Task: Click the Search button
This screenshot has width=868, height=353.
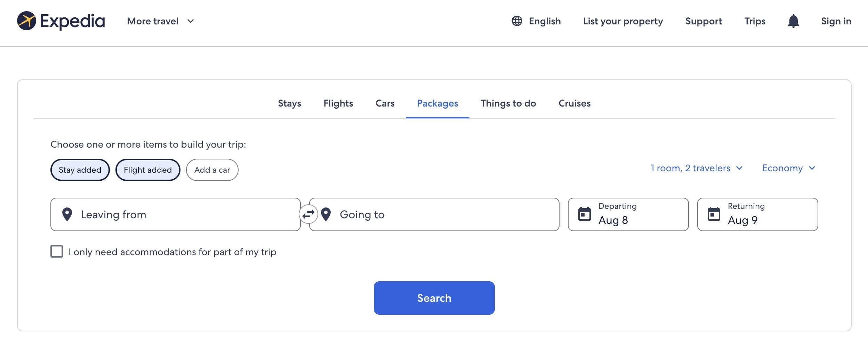Action: pyautogui.click(x=434, y=298)
